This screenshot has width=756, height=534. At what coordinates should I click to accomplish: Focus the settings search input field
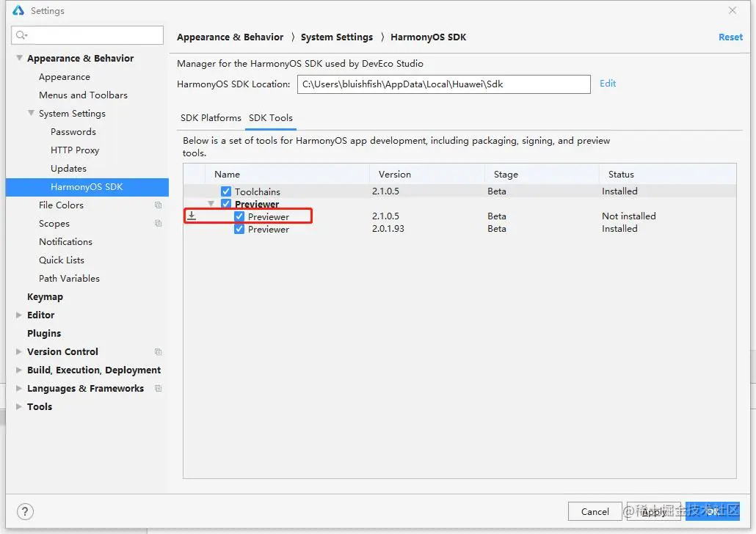coord(87,35)
